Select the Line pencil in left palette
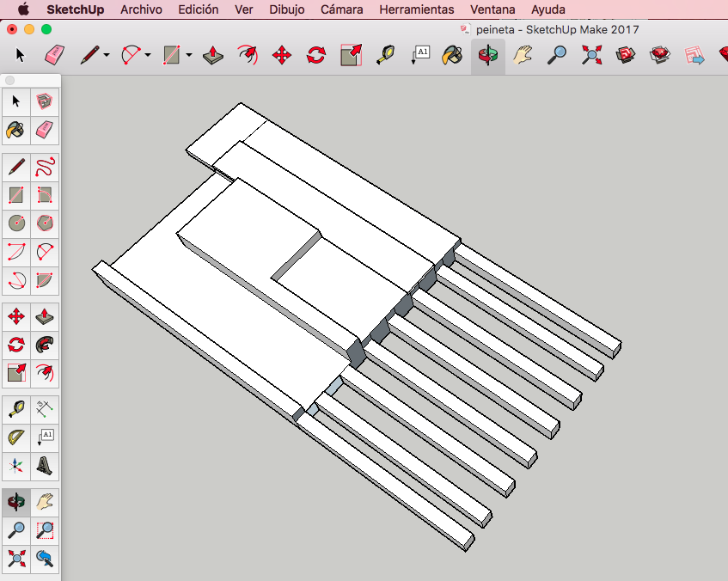Viewport: 728px width, 581px height. (16, 168)
